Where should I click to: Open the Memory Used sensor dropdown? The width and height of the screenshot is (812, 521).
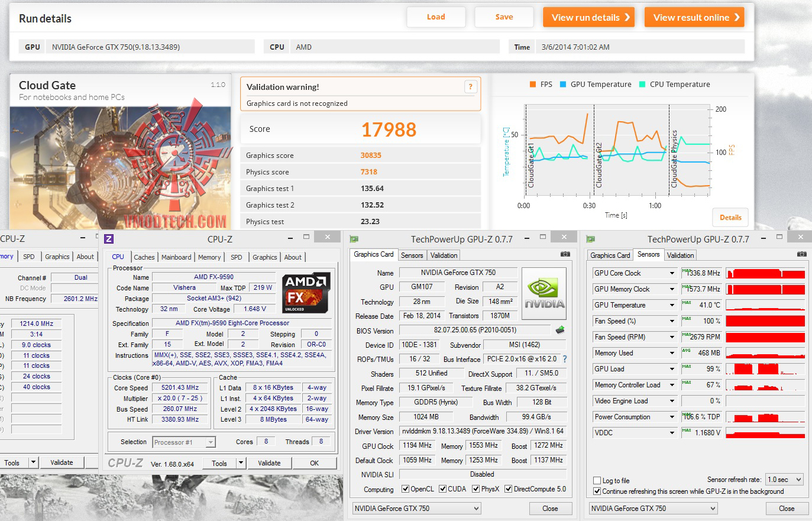[x=672, y=353]
